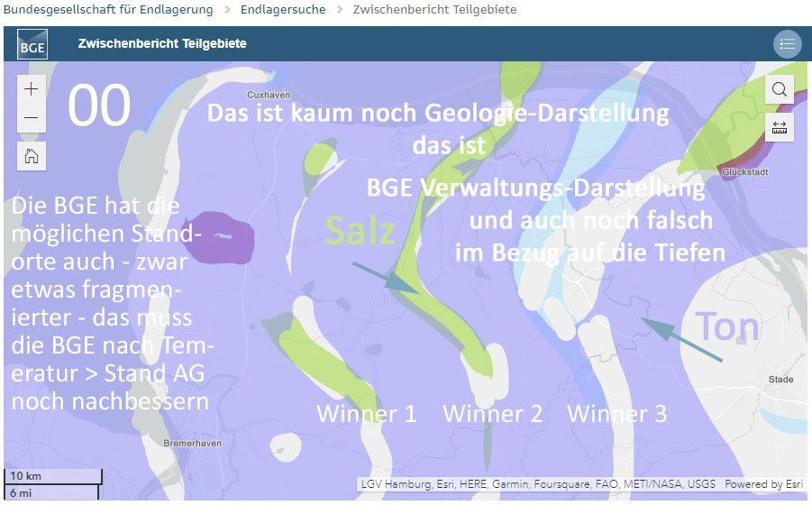Open the measurement ruler tool
Viewport: 812px width, 505px height.
(780, 127)
